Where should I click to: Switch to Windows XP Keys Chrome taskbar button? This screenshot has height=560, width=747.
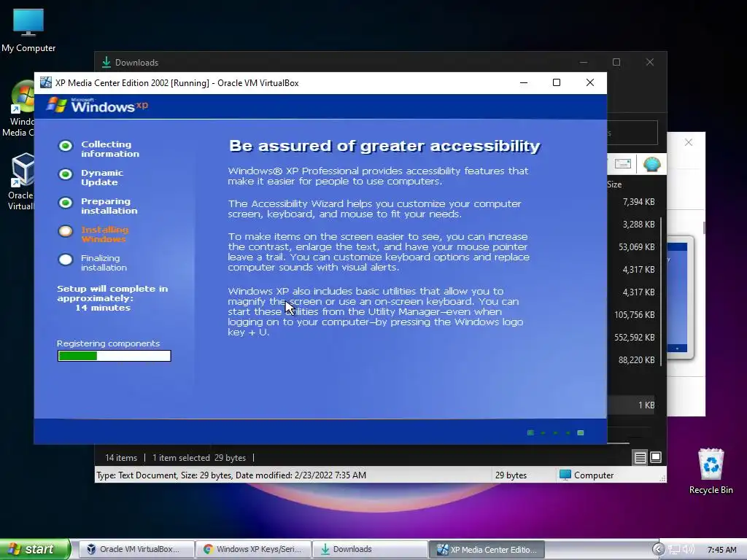pos(253,549)
